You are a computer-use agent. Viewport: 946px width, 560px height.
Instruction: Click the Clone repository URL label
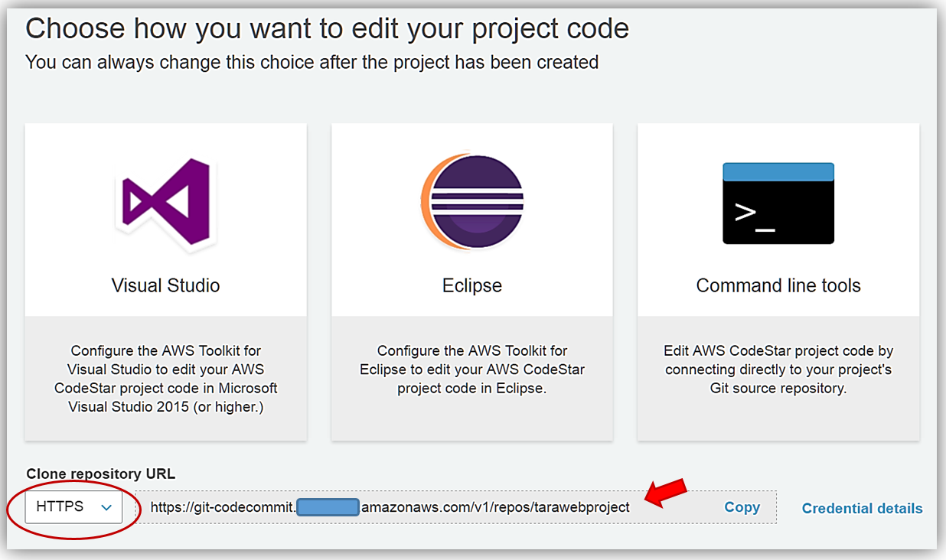tap(101, 474)
